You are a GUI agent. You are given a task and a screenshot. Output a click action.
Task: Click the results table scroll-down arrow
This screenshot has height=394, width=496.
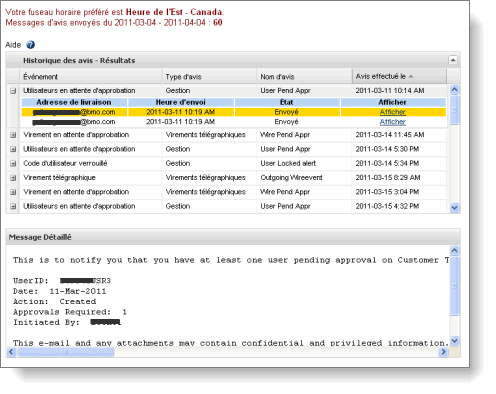(455, 208)
